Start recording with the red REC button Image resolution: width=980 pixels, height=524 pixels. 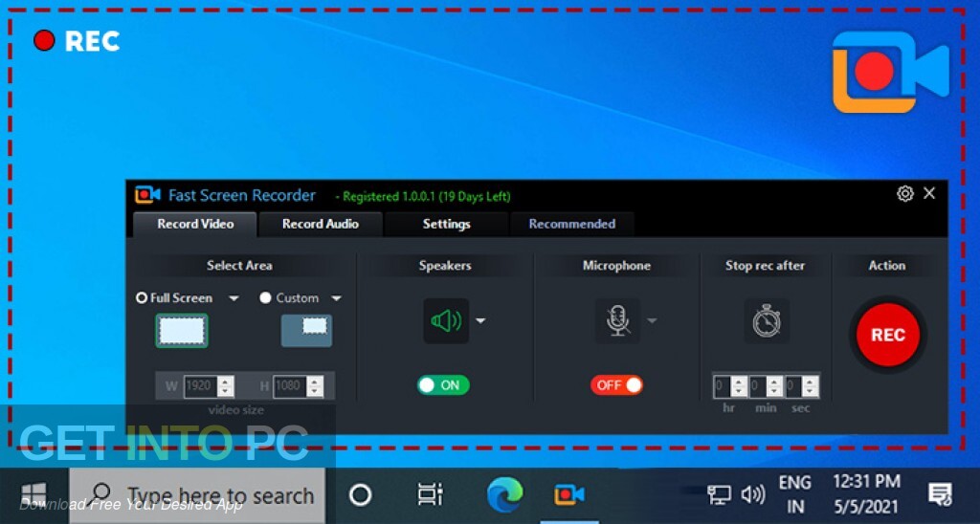[x=887, y=335]
